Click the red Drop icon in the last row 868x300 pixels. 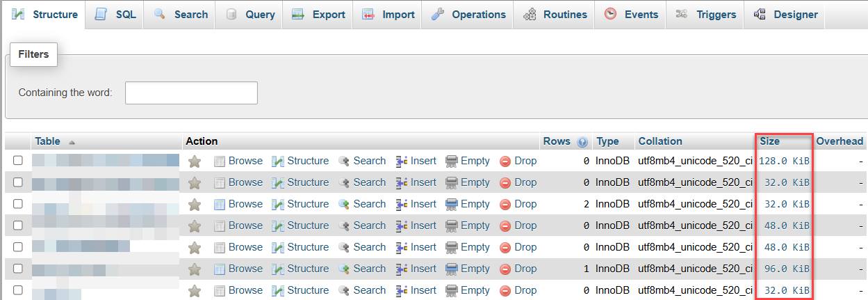coord(506,291)
